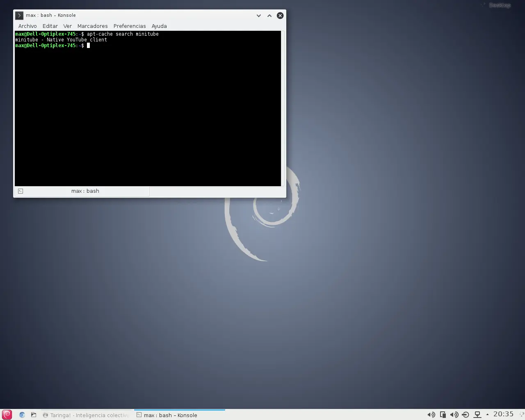Image resolution: width=525 pixels, height=420 pixels.
Task: Open the Desktop toolbox in screen corner
Action: (497, 5)
